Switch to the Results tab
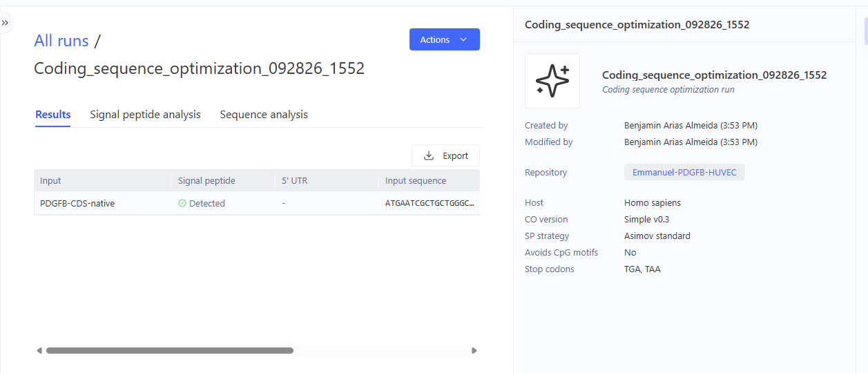This screenshot has height=373, width=868. 53,115
